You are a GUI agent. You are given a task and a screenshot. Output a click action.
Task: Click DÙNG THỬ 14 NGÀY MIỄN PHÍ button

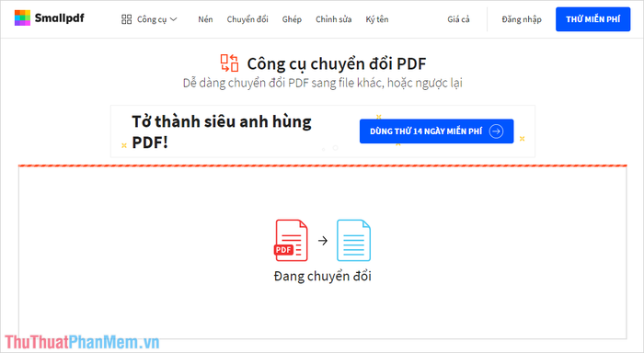[x=437, y=131]
